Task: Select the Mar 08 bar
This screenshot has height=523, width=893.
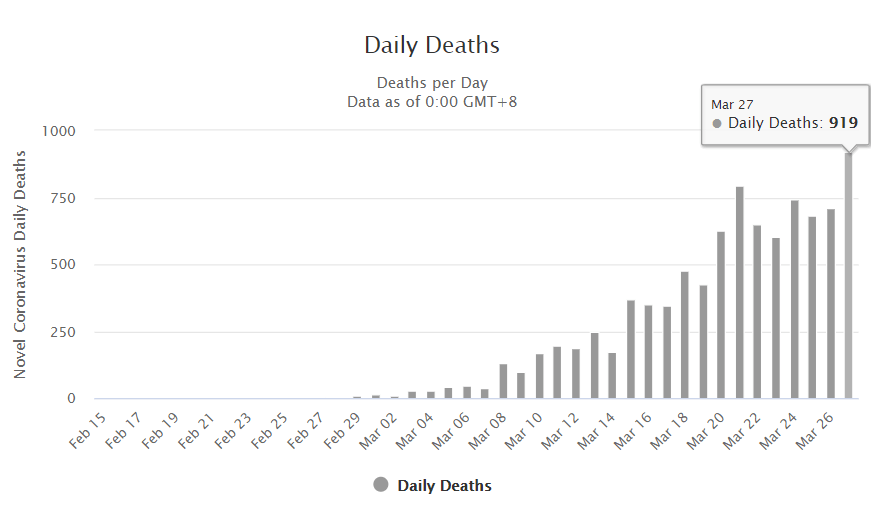Action: point(503,381)
